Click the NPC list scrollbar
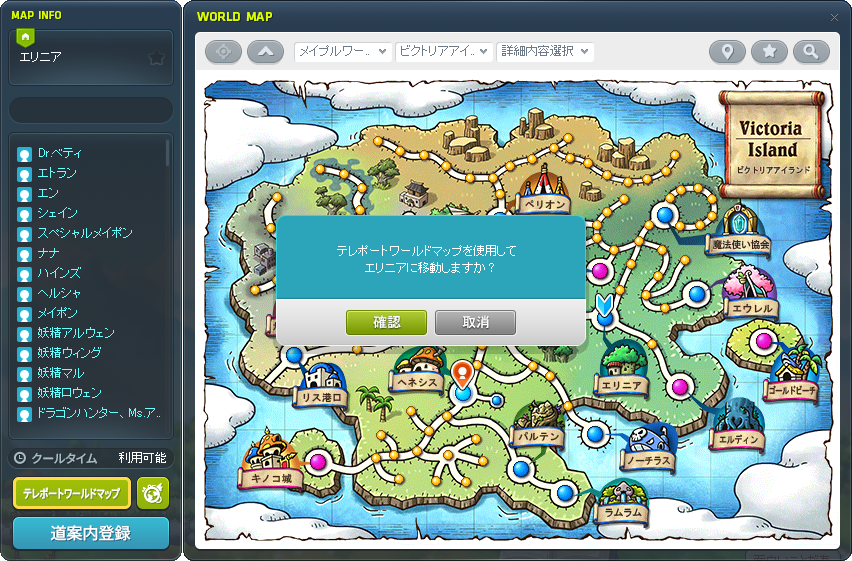This screenshot has width=852, height=561. coord(167,153)
